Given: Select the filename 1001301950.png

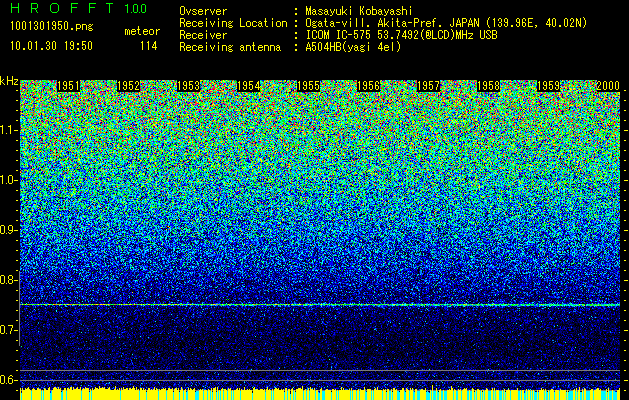Looking at the screenshot, I should coord(52,26).
